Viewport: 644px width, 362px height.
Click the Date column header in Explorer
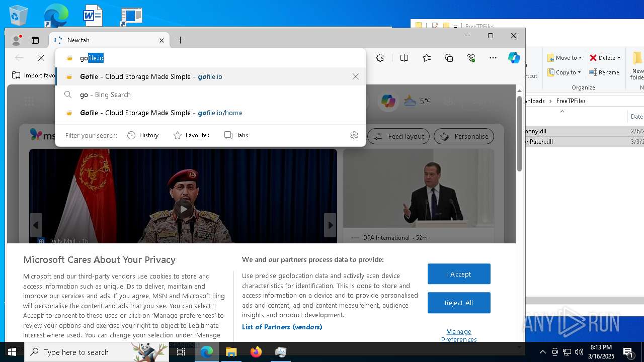pyautogui.click(x=636, y=117)
